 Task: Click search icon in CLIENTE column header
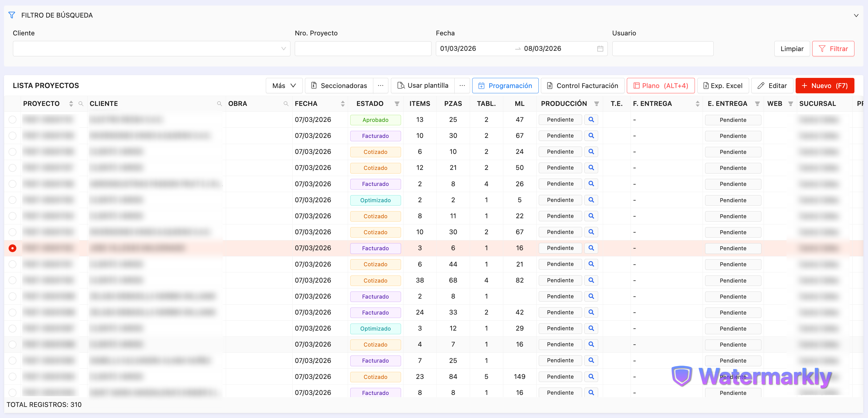pyautogui.click(x=219, y=104)
